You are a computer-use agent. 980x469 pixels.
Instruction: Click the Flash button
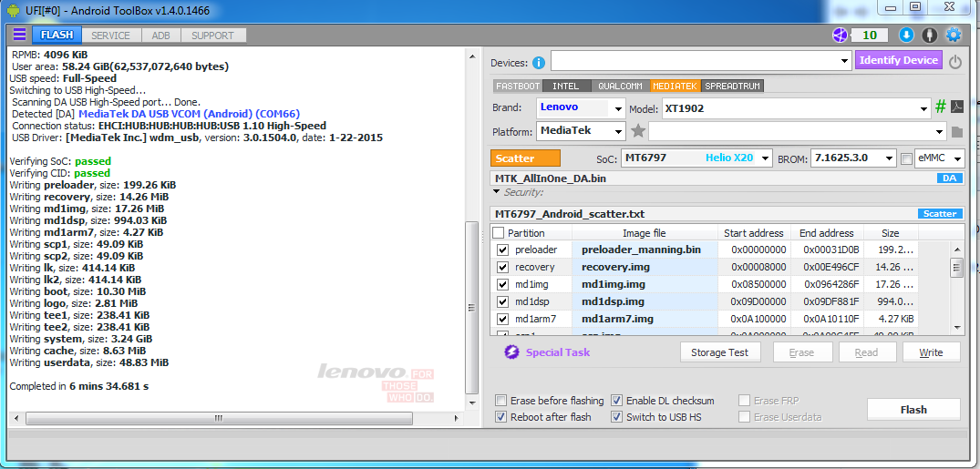913,410
